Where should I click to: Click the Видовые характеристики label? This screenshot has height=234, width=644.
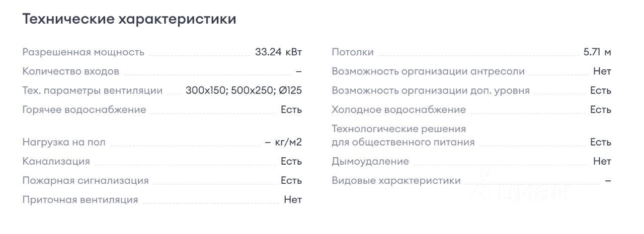pos(396,180)
